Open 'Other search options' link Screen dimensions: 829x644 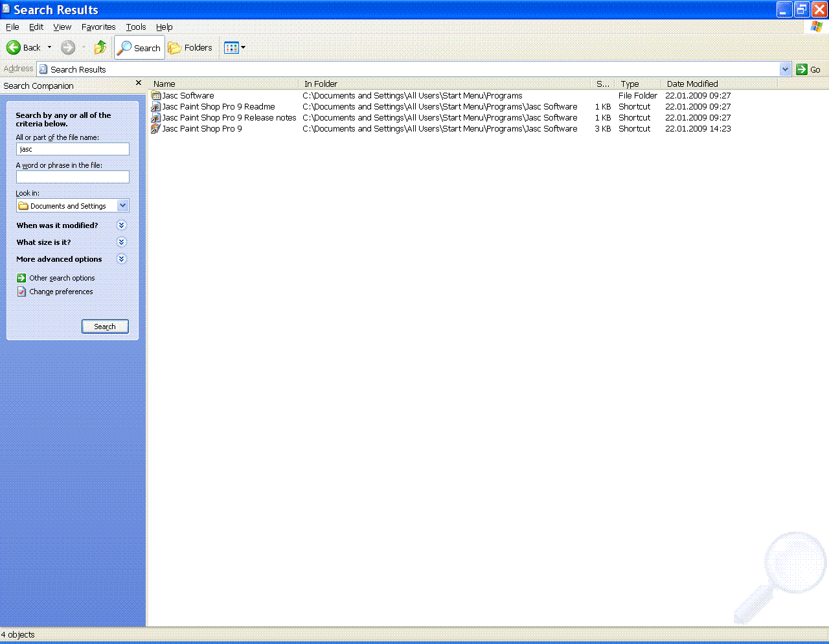tap(62, 278)
